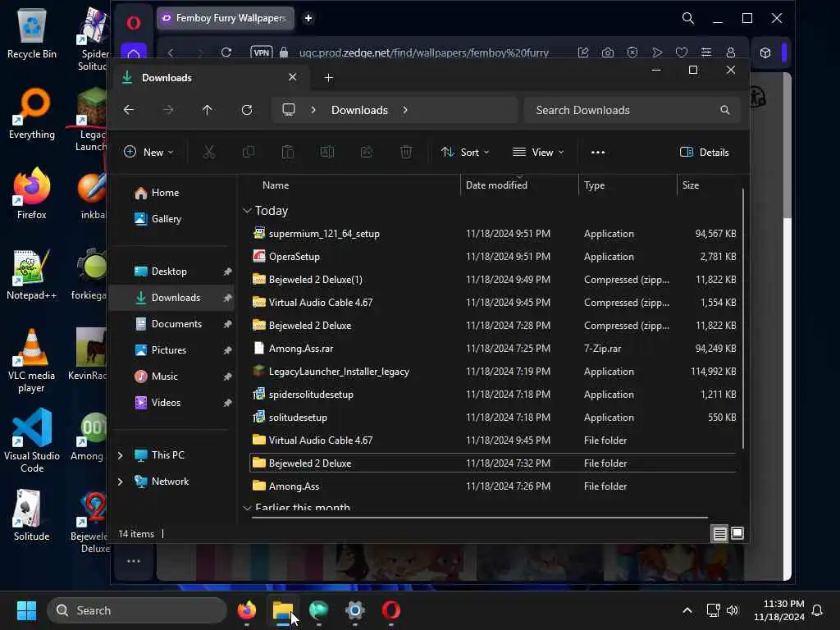840x630 pixels.
Task: Show hidden system tray icons
Action: [x=687, y=610]
